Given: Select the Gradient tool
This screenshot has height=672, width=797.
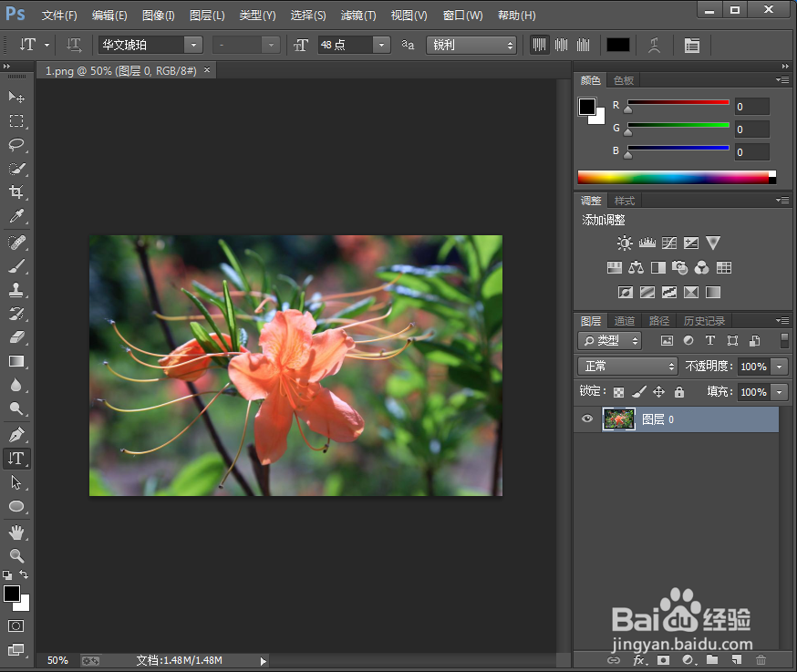Looking at the screenshot, I should 16,361.
